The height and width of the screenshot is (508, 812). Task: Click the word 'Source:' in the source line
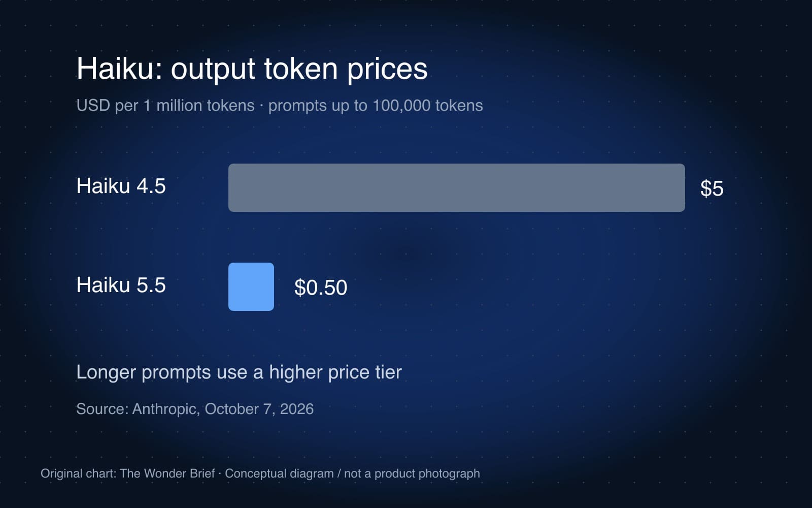click(x=103, y=409)
